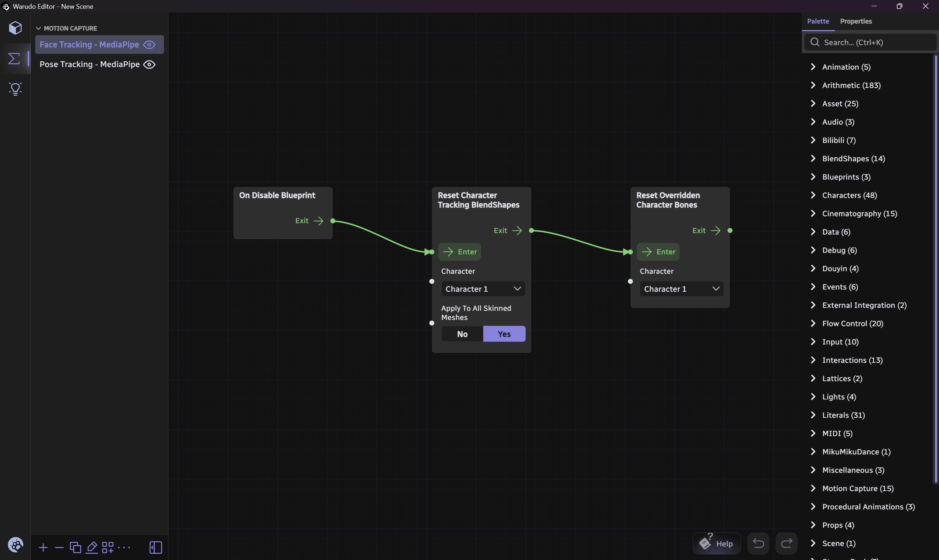Click the search magnifier icon in the Palette
Screen dimensions: 939x560
[x=815, y=42]
